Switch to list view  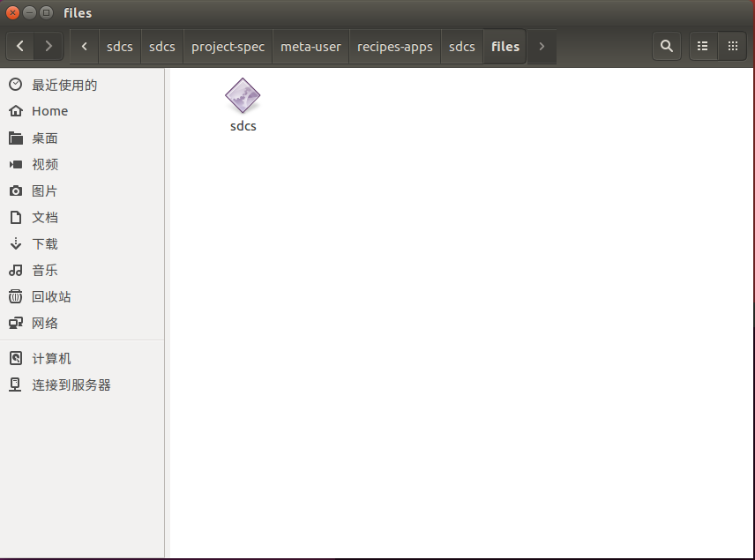(701, 45)
